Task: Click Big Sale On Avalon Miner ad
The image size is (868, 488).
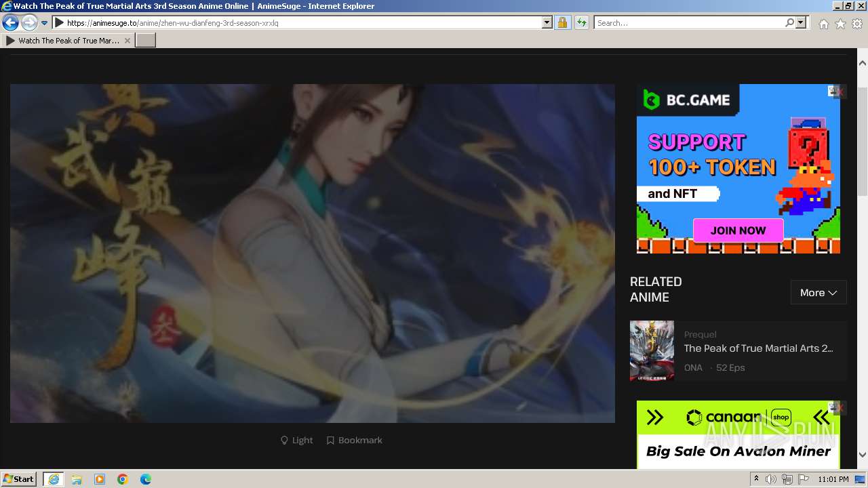Action: pos(738,451)
